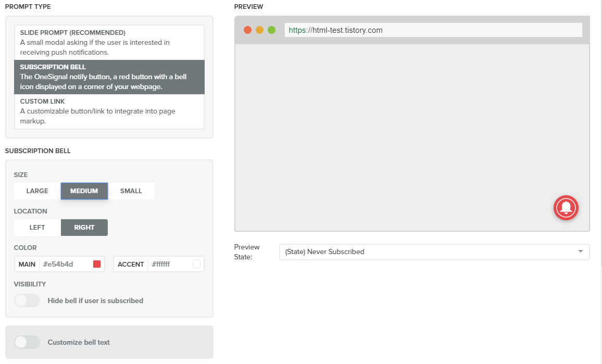This screenshot has height=364, width=602.
Task: Click the red subscription bell icon in preview
Action: tap(566, 208)
